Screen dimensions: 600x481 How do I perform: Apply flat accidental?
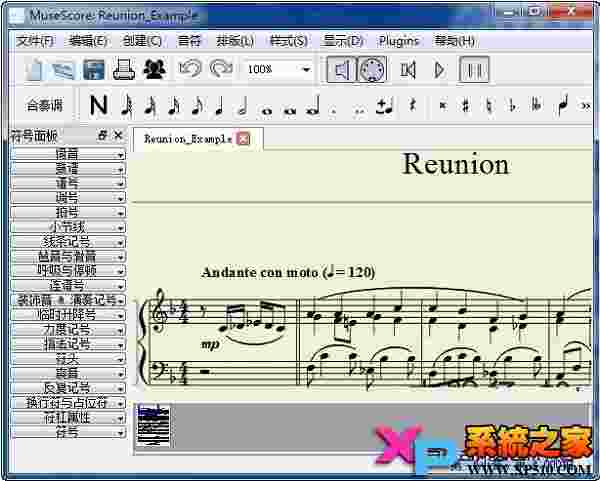coord(513,105)
